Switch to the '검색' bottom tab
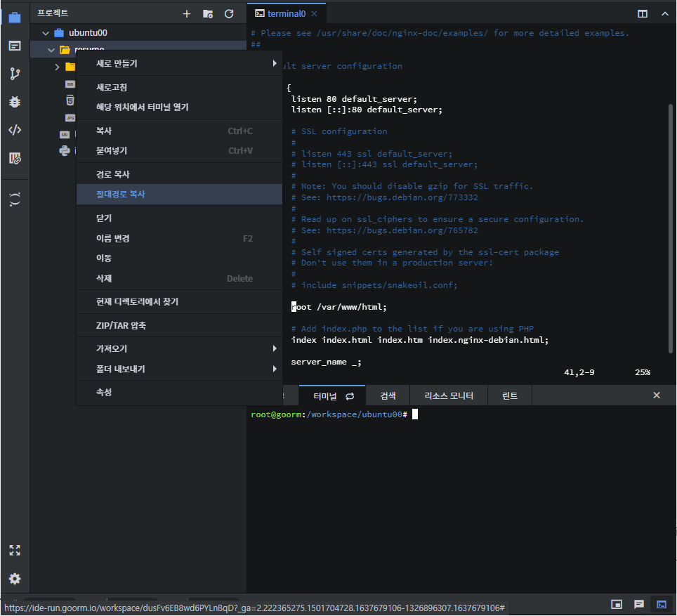Screen dimensions: 677x616 [x=388, y=395]
